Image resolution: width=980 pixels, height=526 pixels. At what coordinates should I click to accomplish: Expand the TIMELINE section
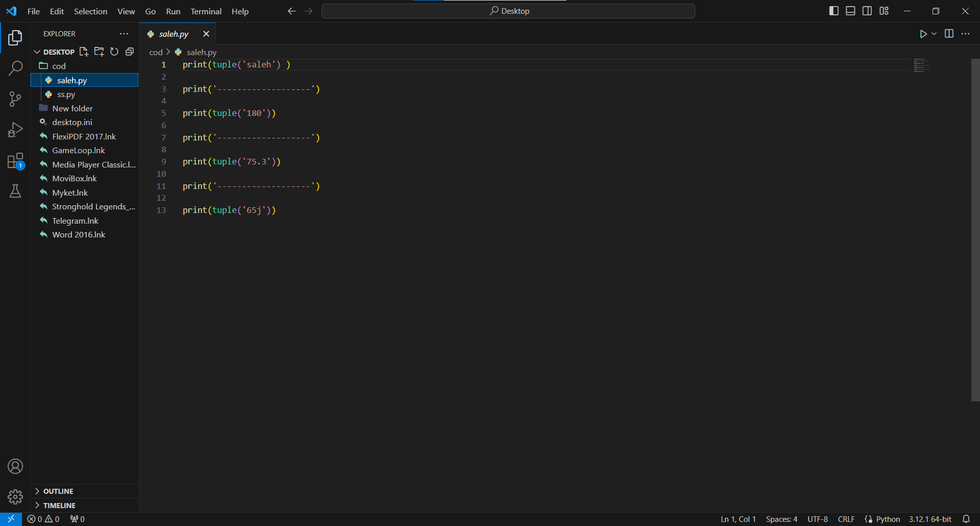click(59, 506)
